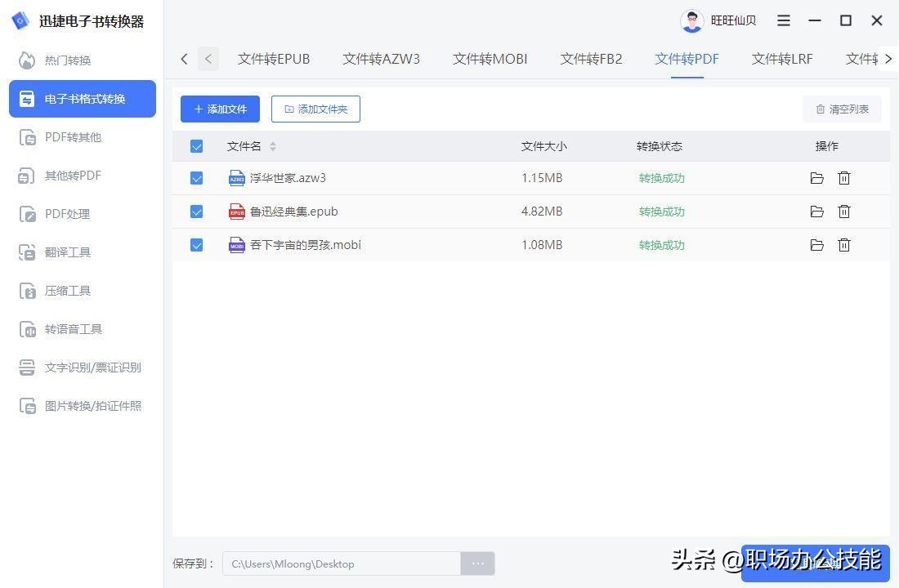
Task: Expand more tabs with right arrow
Action: (889, 59)
